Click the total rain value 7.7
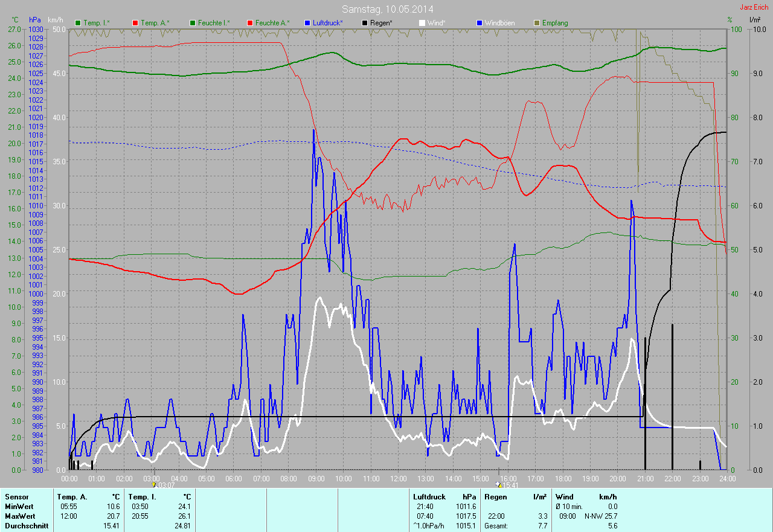The image size is (773, 532). 542,526
